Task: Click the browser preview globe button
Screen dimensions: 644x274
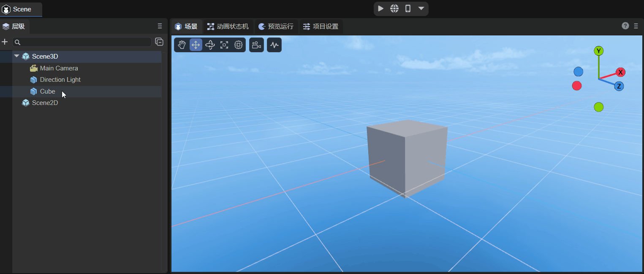Action: tap(394, 8)
